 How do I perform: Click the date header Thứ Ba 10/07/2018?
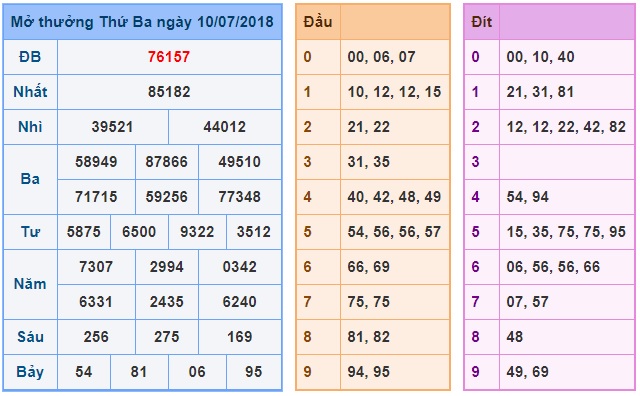point(142,22)
